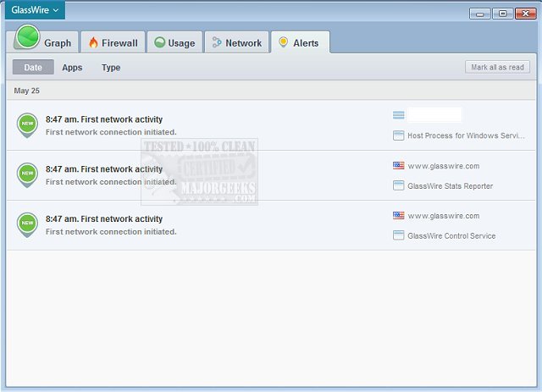Click Control Service alert's connection initiated description
The width and height of the screenshot is (542, 392).
pyautogui.click(x=111, y=232)
